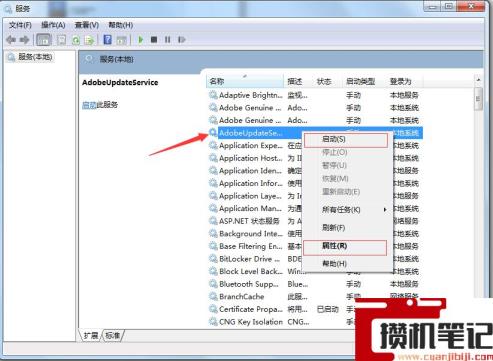Select the Application Layer service
Image resolution: width=493 pixels, height=361 pixels.
[255, 196]
